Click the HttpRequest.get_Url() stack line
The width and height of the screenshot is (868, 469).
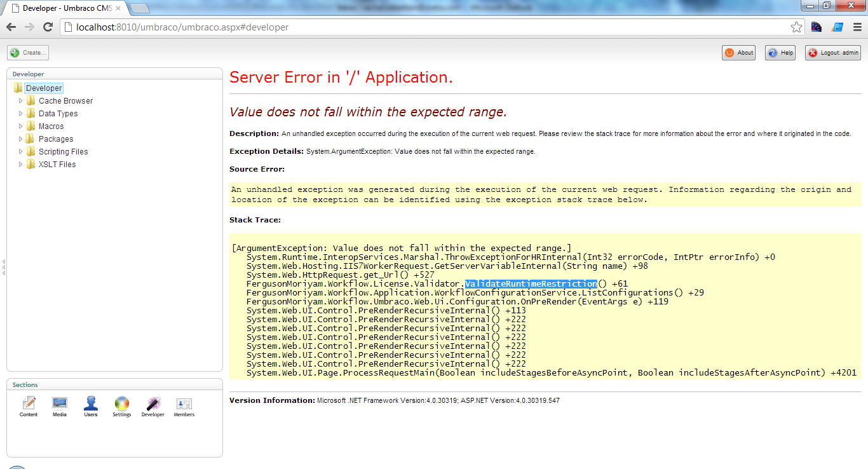coord(341,275)
